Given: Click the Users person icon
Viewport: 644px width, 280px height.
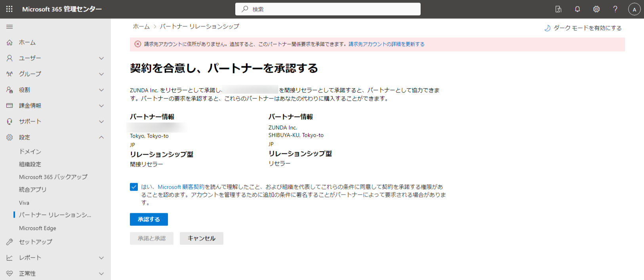Looking at the screenshot, I should [10, 58].
